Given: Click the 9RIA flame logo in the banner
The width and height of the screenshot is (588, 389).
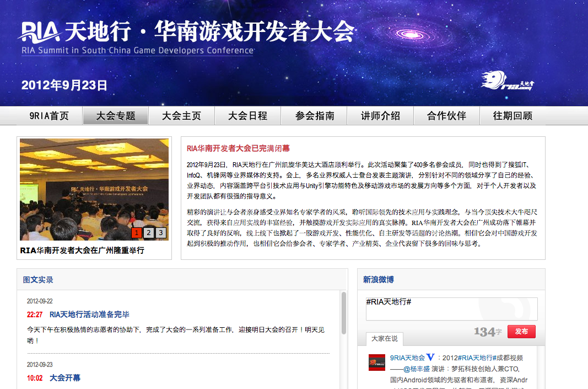Looking at the screenshot, I should (x=508, y=81).
